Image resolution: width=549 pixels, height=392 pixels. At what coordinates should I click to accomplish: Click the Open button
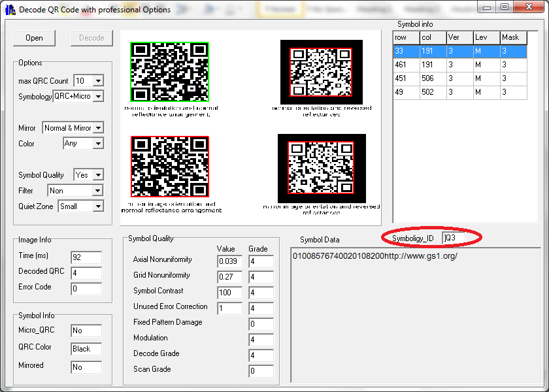pyautogui.click(x=34, y=38)
